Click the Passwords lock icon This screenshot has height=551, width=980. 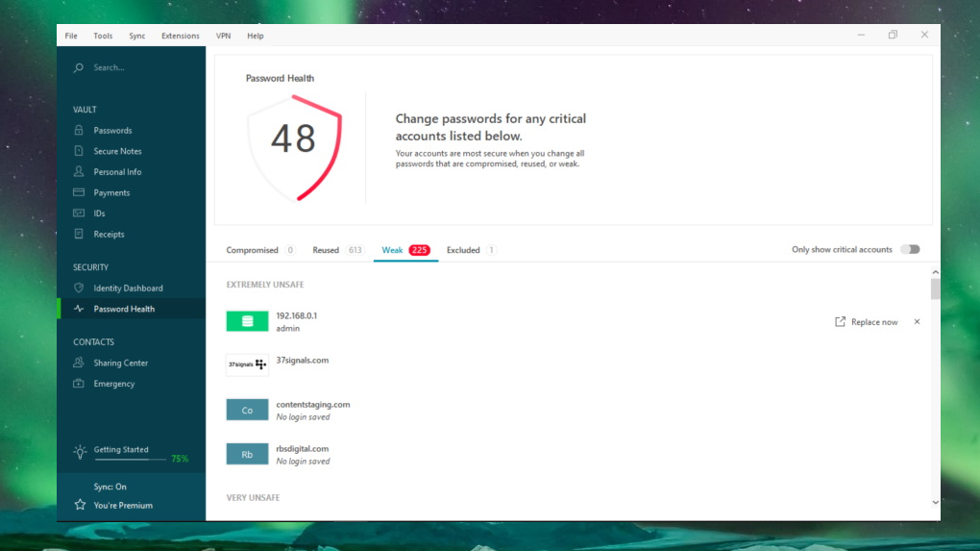click(x=79, y=130)
